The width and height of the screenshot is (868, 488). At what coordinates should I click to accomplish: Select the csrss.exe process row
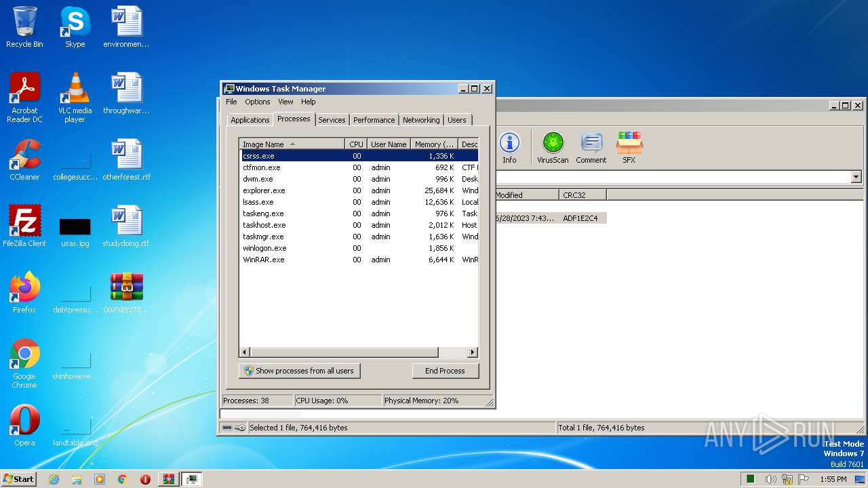click(x=359, y=156)
